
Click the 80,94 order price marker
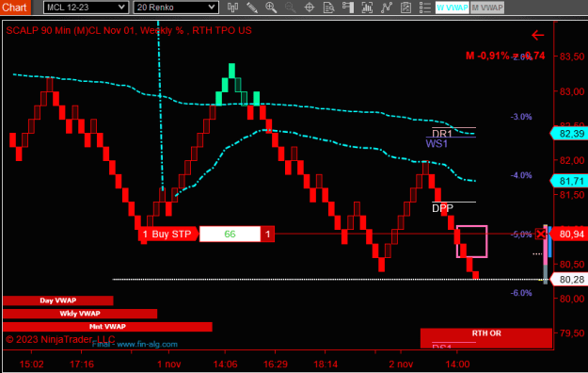tap(569, 235)
